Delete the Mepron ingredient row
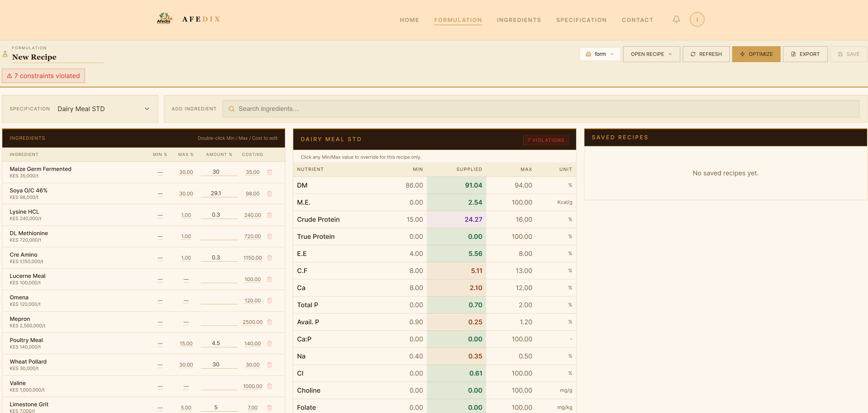868x413 pixels. [269, 322]
